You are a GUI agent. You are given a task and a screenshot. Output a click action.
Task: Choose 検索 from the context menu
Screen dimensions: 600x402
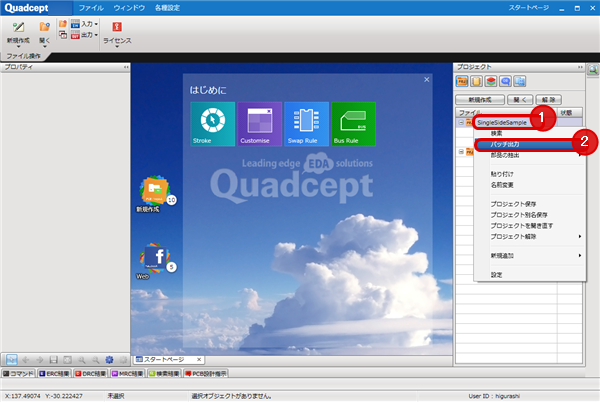(x=530, y=133)
